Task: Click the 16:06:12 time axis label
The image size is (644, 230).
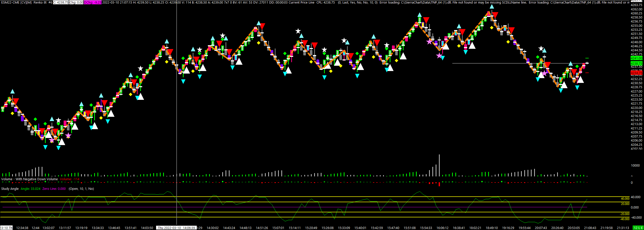Action: (x=442, y=228)
